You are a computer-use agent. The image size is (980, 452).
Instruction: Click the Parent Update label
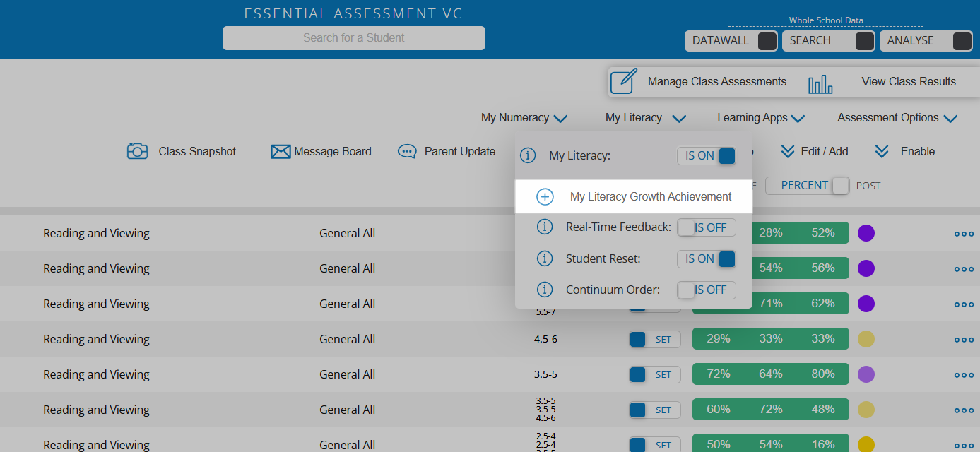pos(460,152)
